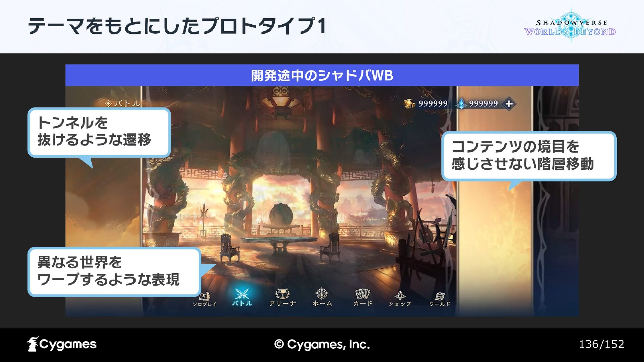The height and width of the screenshot is (362, 644).
Task: Click the トンネルを抜けるような遷移 callout
Action: pyautogui.click(x=99, y=132)
